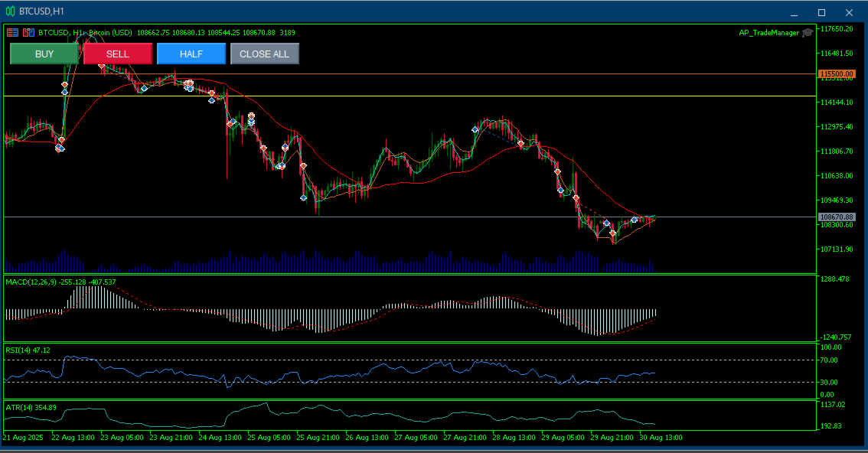Minimize the BTCUSD,H1 chart window
868x453 pixels.
pyautogui.click(x=794, y=12)
